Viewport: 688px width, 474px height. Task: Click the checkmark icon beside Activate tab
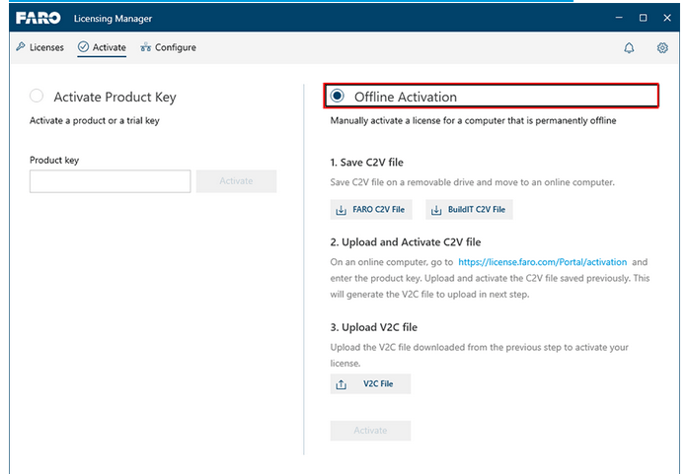click(83, 47)
